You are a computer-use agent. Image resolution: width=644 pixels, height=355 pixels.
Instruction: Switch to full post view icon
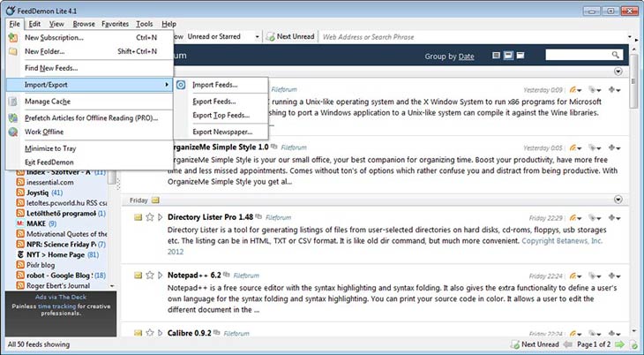click(520, 55)
